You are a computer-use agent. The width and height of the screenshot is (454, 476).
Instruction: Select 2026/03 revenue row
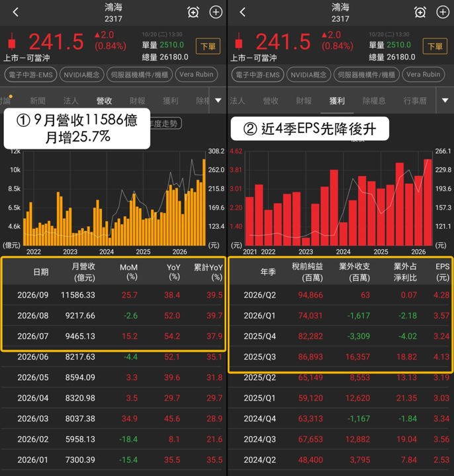(113, 418)
